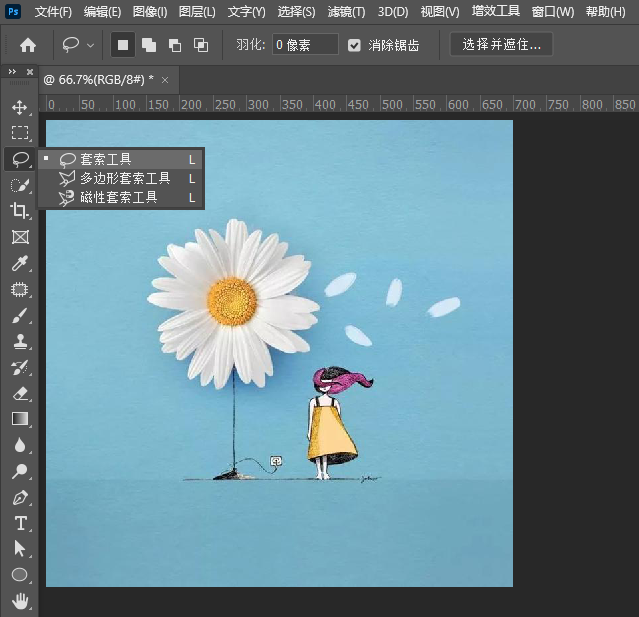Select the Move tool
Image resolution: width=639 pixels, height=617 pixels.
click(x=19, y=107)
